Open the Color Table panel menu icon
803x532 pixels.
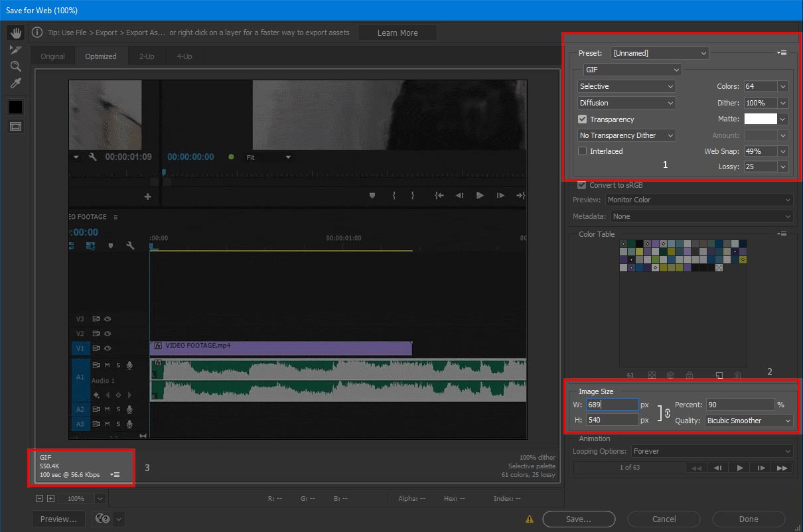[783, 234]
